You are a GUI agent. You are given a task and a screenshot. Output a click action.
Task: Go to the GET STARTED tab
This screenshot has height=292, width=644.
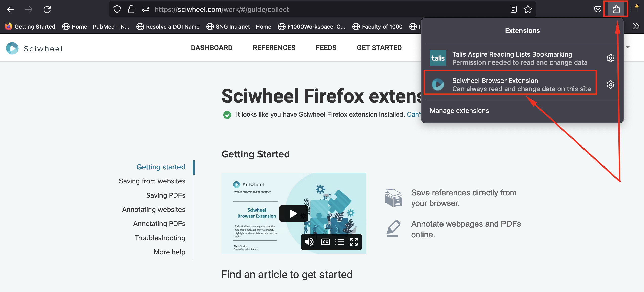click(x=379, y=48)
